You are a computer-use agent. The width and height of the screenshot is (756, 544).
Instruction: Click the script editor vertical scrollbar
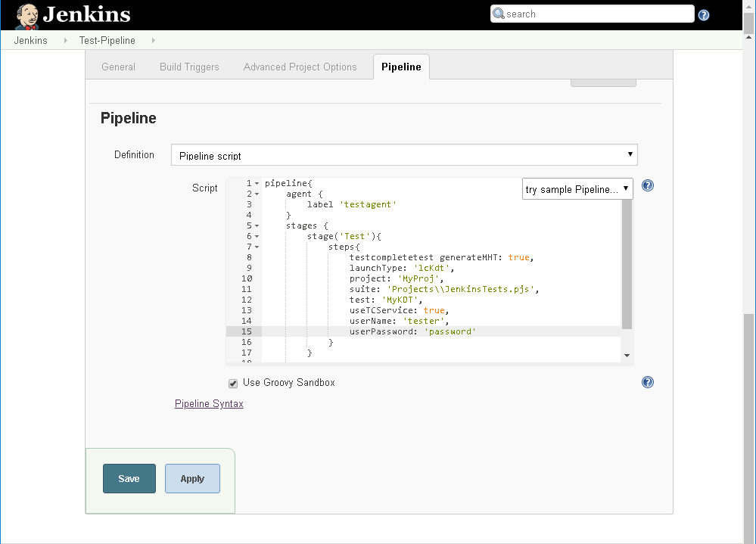627,265
